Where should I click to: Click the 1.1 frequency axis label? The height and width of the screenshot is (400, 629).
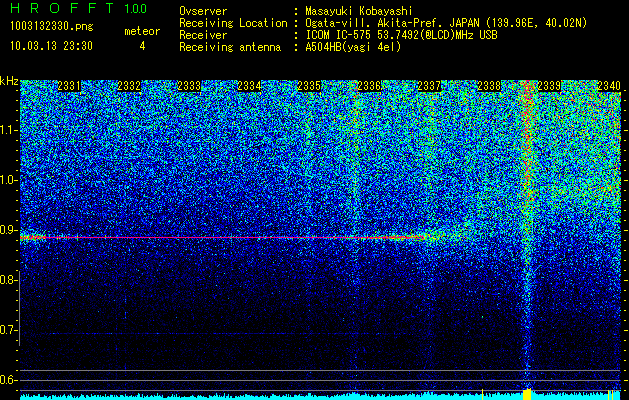(8, 130)
